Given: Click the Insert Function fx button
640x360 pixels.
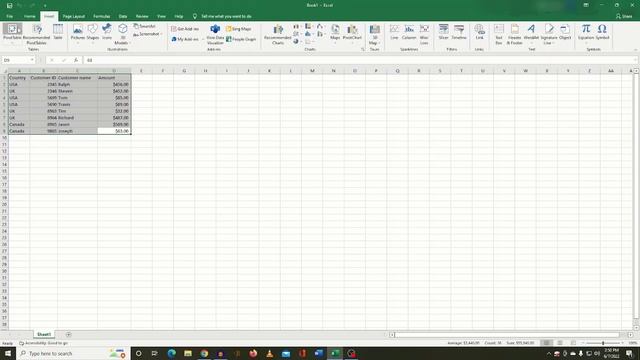Looking at the screenshot, I should [x=76, y=60].
